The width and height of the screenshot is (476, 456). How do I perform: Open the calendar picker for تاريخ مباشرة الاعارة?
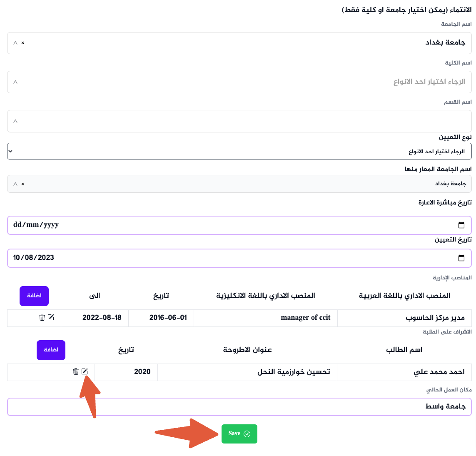(x=461, y=225)
